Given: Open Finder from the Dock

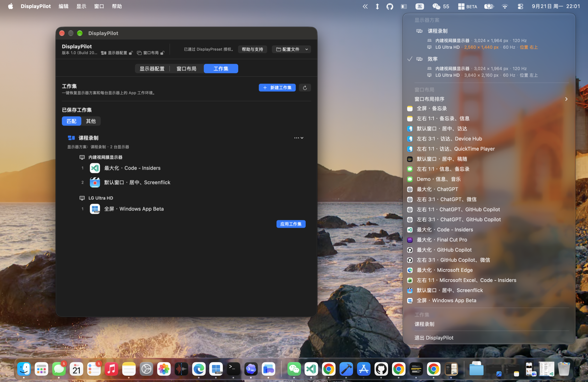Looking at the screenshot, I should pos(24,369).
